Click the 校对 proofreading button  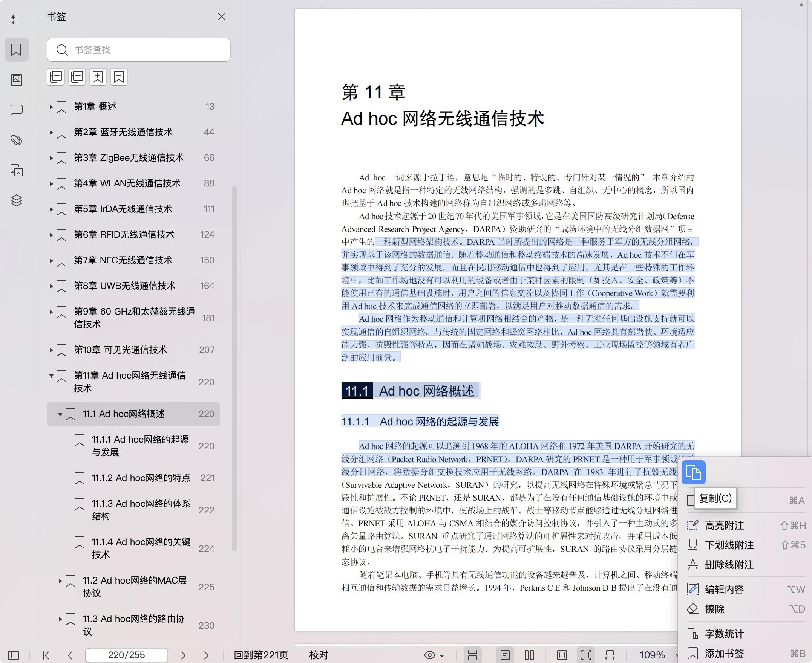point(319,655)
